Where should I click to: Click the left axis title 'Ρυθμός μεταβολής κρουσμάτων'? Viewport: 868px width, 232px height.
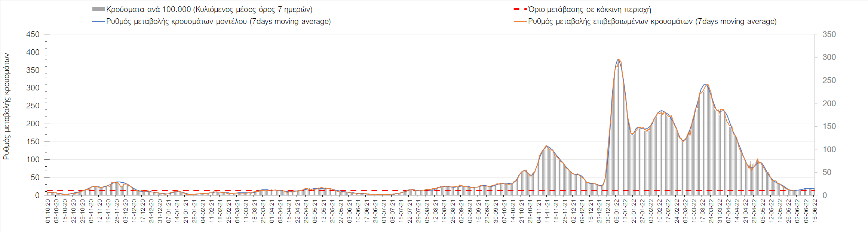pos(6,106)
